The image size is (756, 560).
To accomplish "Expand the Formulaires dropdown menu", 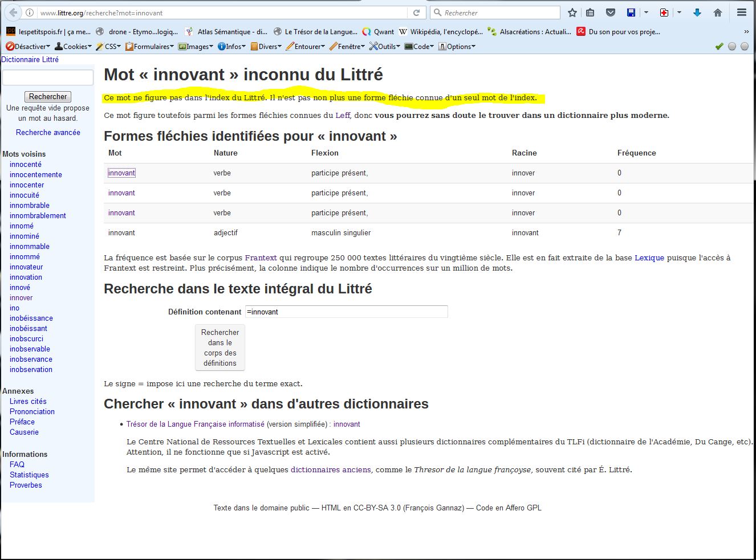I will [149, 47].
